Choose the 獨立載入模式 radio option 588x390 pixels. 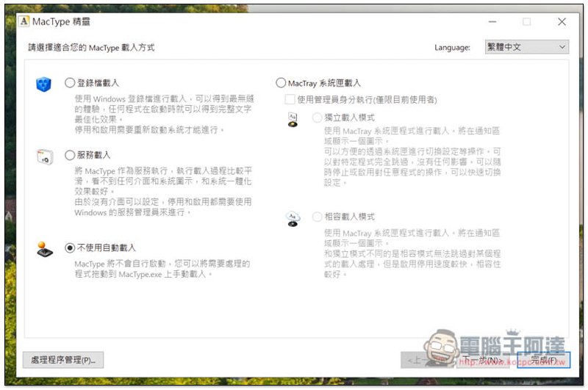click(317, 118)
